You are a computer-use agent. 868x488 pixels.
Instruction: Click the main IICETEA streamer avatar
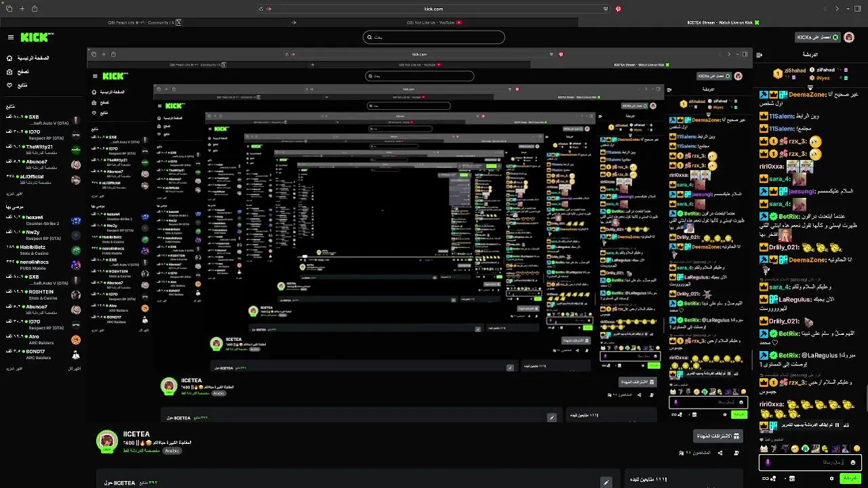[107, 441]
